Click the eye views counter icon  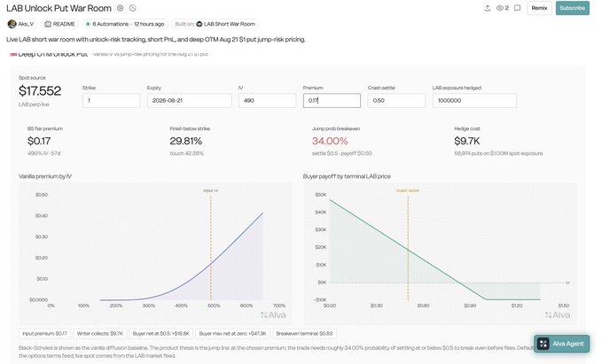coord(500,8)
